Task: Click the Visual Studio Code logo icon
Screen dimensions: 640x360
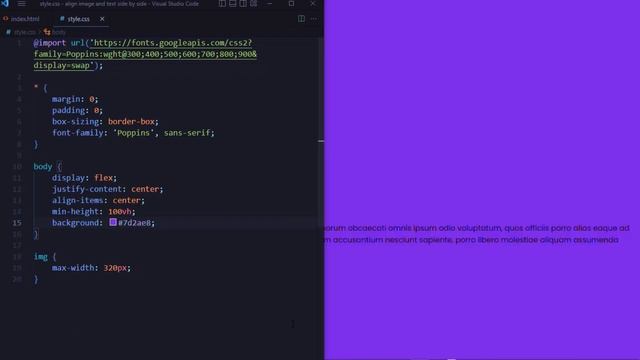Action: click(5, 3)
